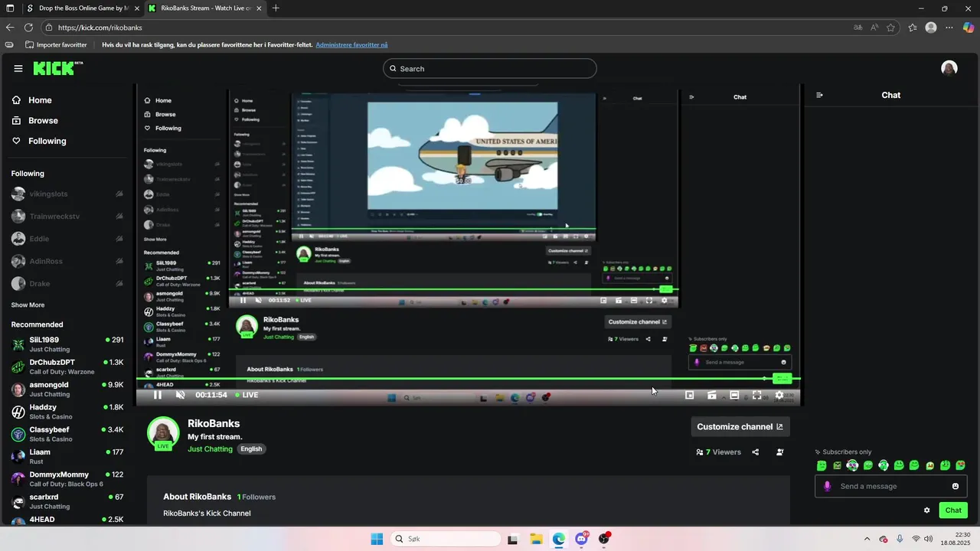This screenshot has width=980, height=551.
Task: Click the Customize channel button
Action: coord(740,427)
